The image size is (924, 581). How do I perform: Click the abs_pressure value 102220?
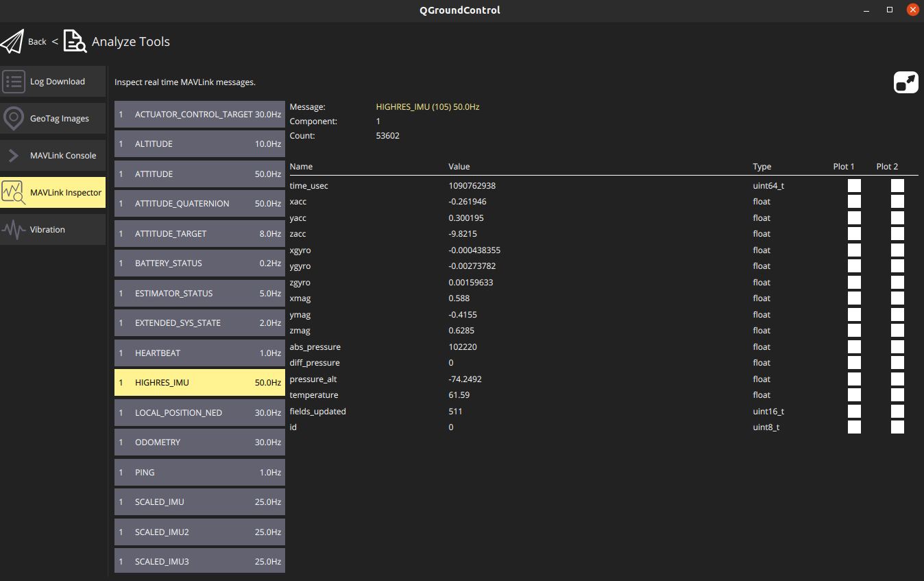click(463, 347)
